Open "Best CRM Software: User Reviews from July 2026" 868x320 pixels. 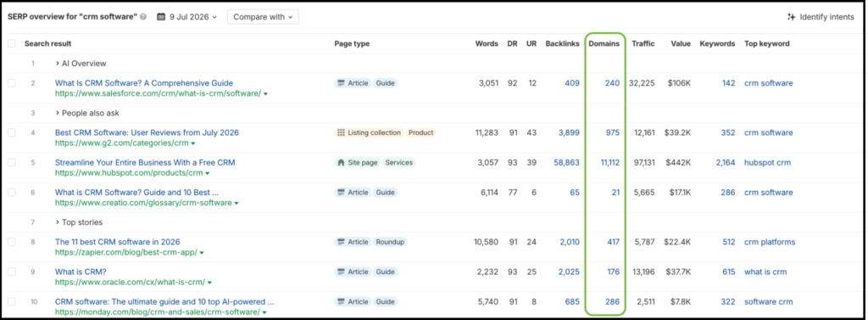[x=147, y=132]
